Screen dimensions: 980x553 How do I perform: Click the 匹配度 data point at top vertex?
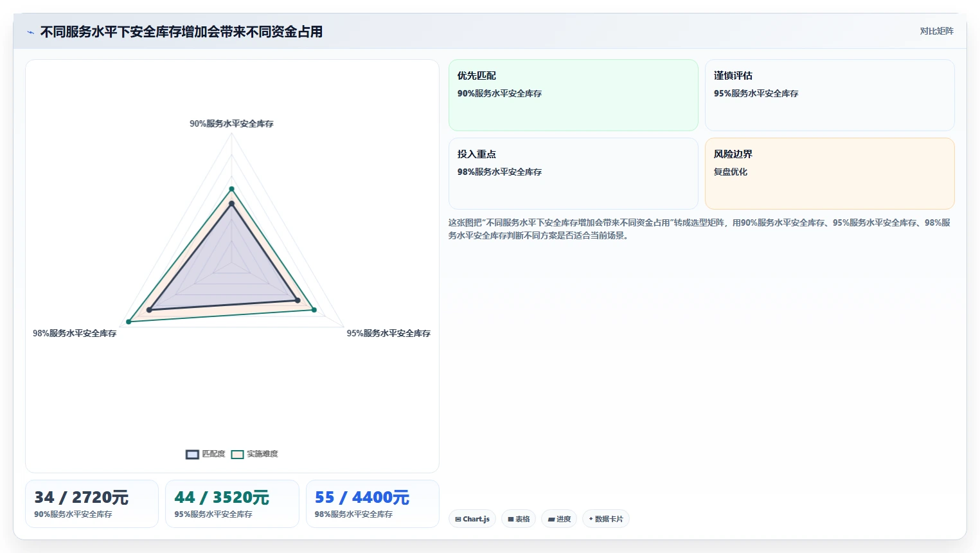point(232,203)
